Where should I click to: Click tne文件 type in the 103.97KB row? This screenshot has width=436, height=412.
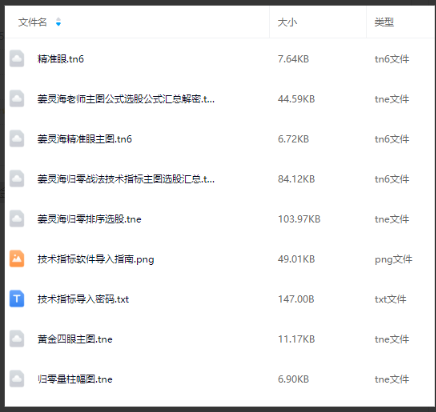point(392,219)
